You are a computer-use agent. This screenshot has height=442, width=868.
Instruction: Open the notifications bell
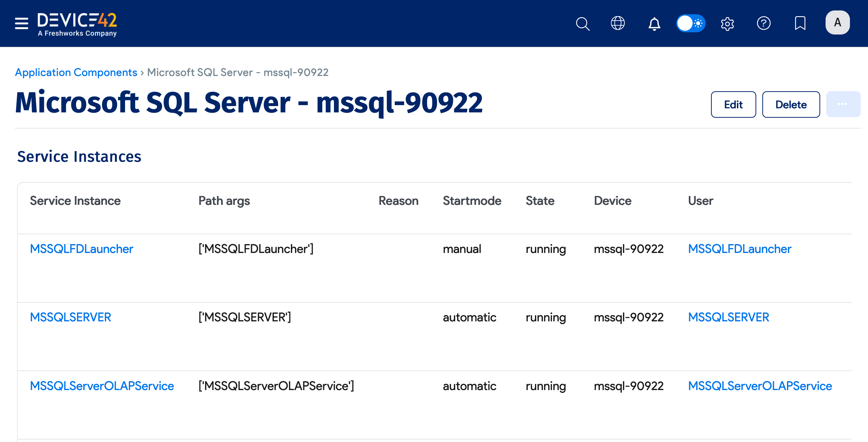(x=654, y=23)
